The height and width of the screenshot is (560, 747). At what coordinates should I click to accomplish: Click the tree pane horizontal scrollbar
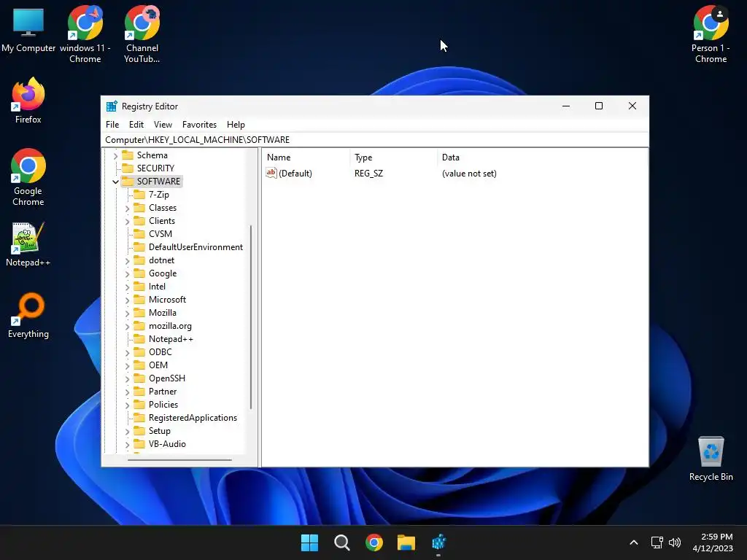tap(179, 460)
